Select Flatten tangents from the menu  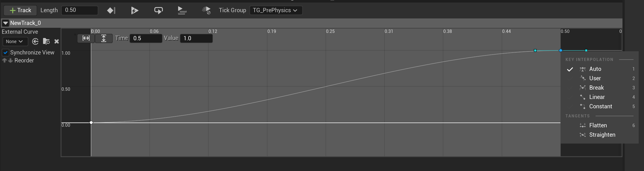point(598,125)
